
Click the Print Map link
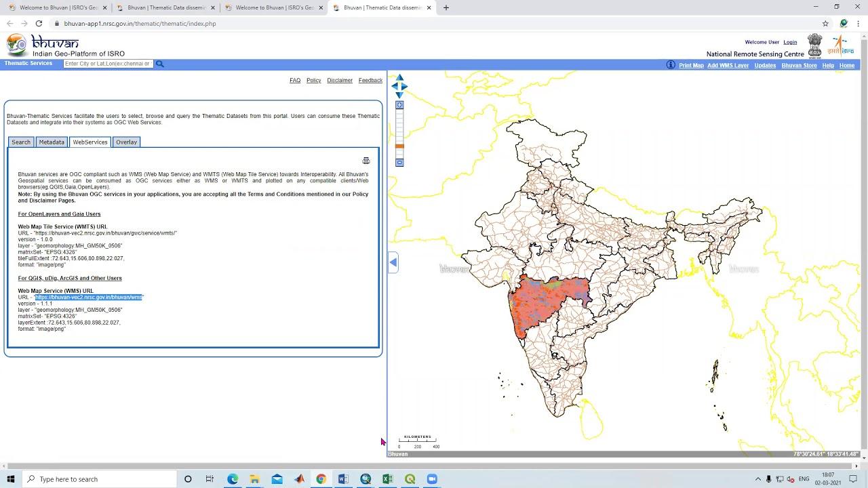[691, 66]
